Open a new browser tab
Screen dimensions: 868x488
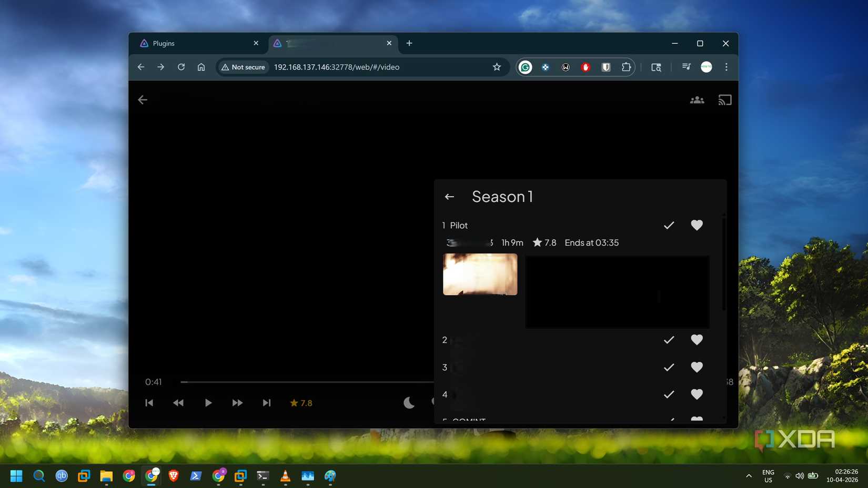(409, 43)
